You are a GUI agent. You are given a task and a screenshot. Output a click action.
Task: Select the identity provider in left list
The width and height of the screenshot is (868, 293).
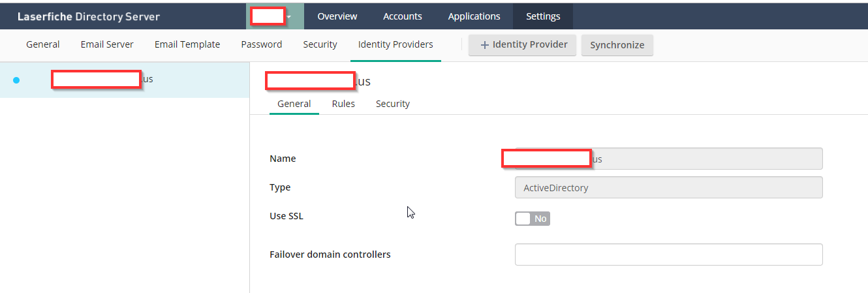124,80
